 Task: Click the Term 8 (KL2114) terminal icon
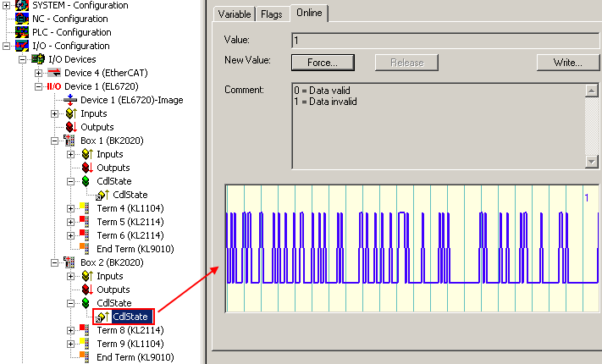(85, 330)
